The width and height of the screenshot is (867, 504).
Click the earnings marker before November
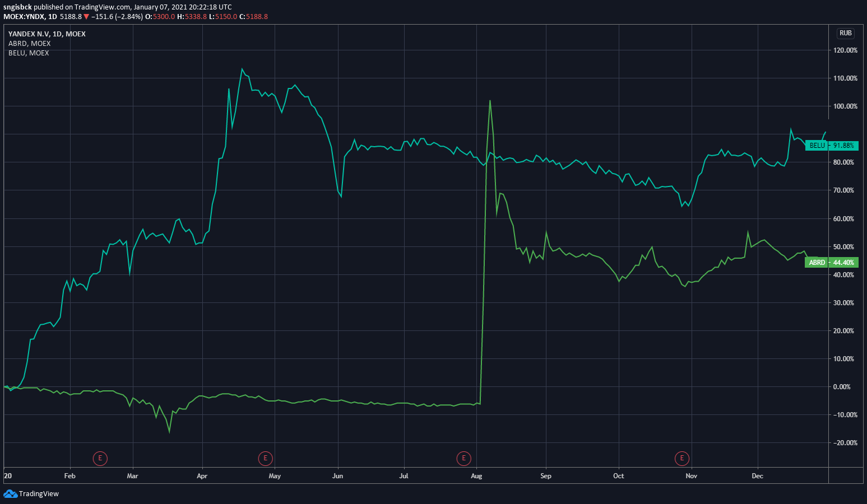(681, 459)
